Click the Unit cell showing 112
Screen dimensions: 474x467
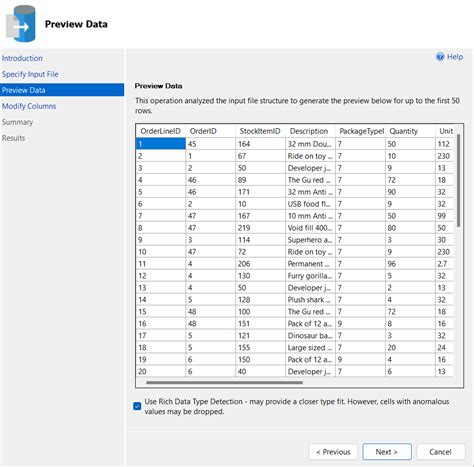coord(445,144)
